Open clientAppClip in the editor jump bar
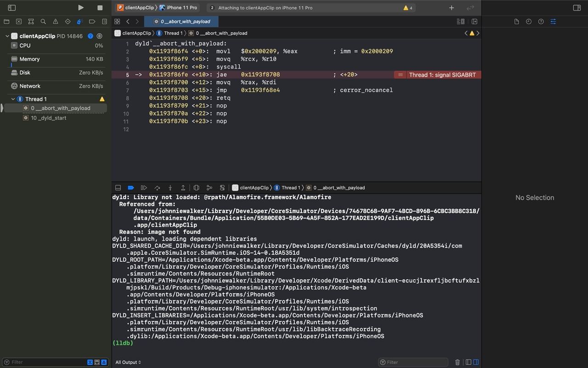The width and height of the screenshot is (588, 368). (x=133, y=33)
